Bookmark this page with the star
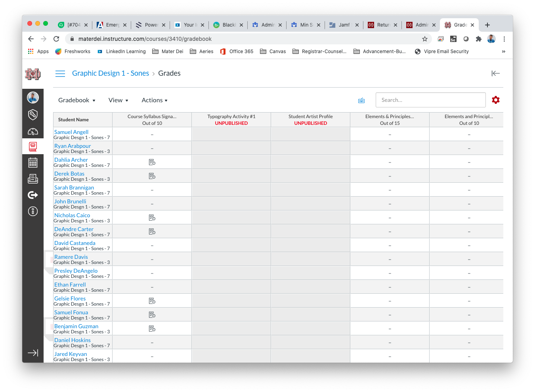535x392 pixels. (425, 39)
